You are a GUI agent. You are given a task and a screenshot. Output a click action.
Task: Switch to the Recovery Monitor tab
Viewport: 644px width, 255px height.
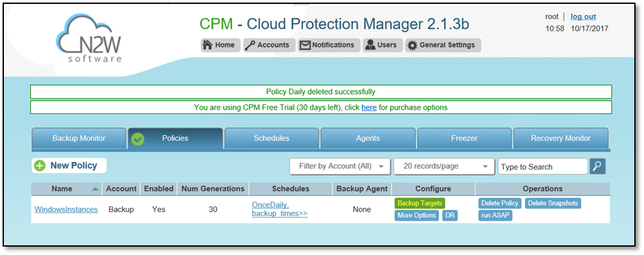pyautogui.click(x=561, y=139)
